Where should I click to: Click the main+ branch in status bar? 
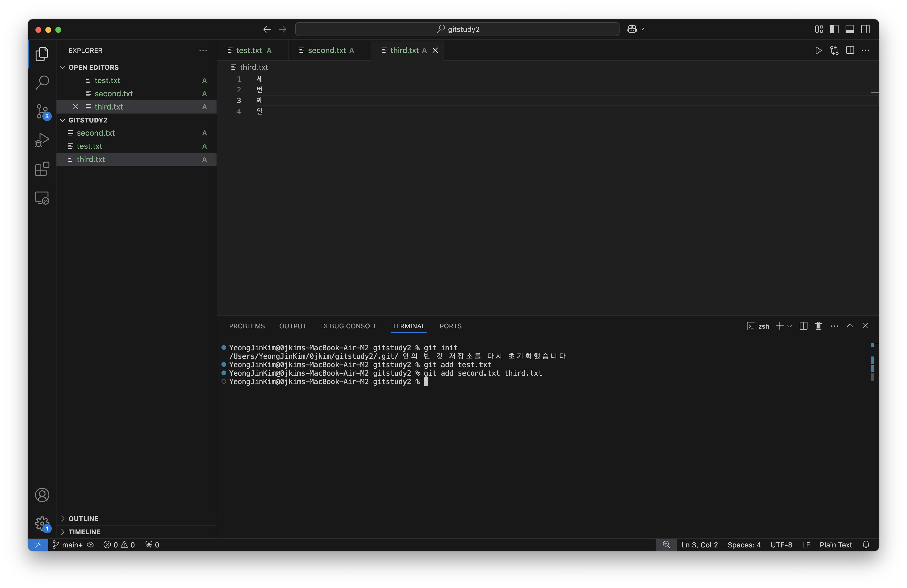coord(67,544)
